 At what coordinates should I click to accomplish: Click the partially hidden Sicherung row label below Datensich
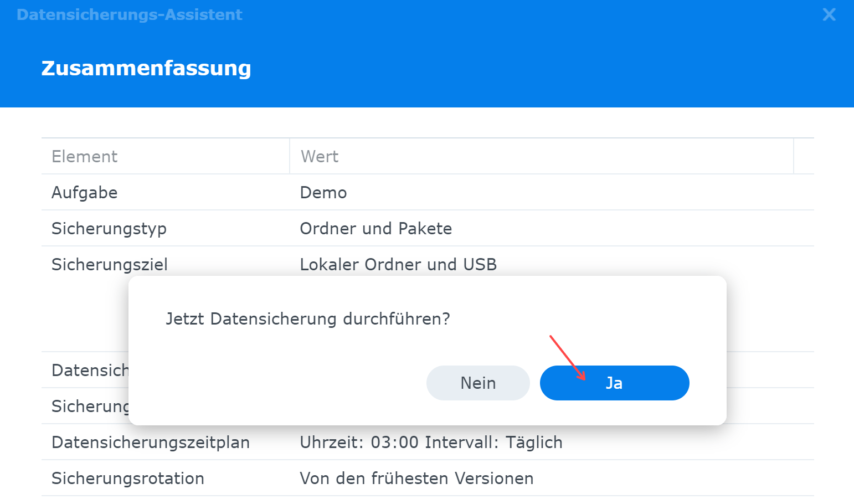pos(90,406)
